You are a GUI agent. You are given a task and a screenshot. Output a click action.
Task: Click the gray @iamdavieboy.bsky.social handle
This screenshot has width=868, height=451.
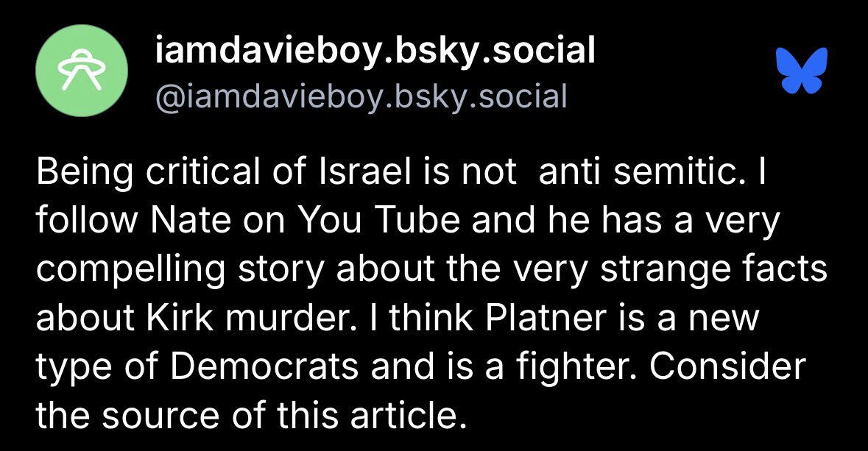pos(361,96)
